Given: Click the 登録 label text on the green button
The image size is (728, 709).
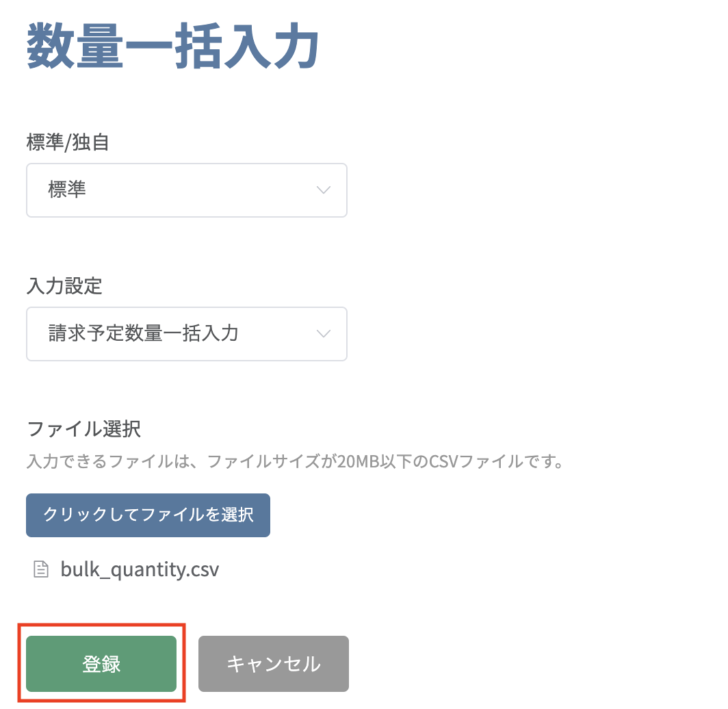Looking at the screenshot, I should click(x=101, y=664).
